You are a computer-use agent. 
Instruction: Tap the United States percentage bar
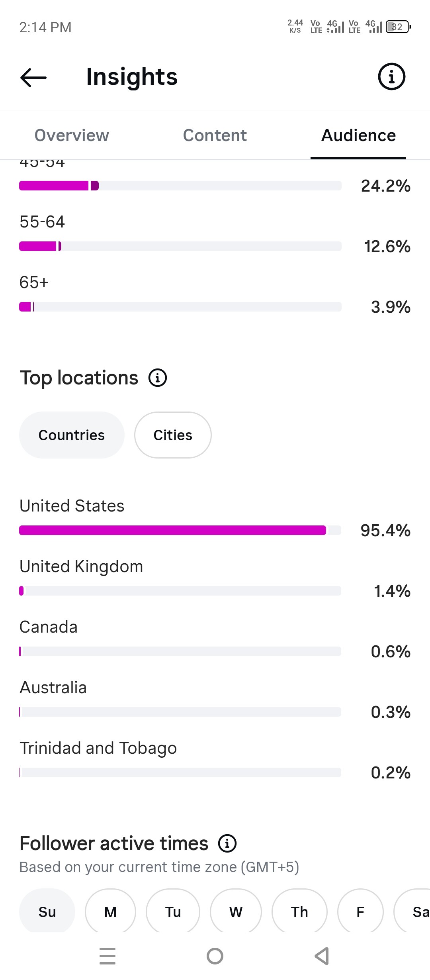point(180,530)
